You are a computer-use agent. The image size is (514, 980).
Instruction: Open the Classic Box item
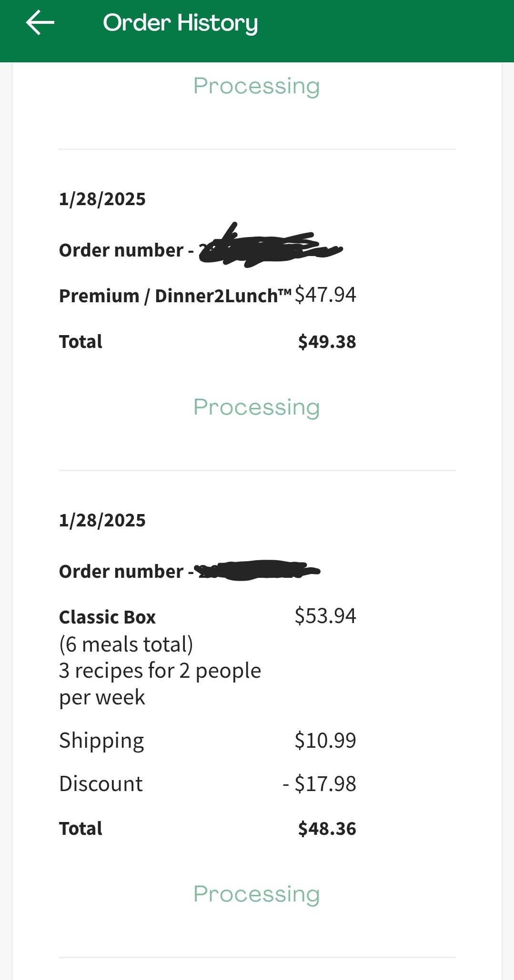pos(107,617)
